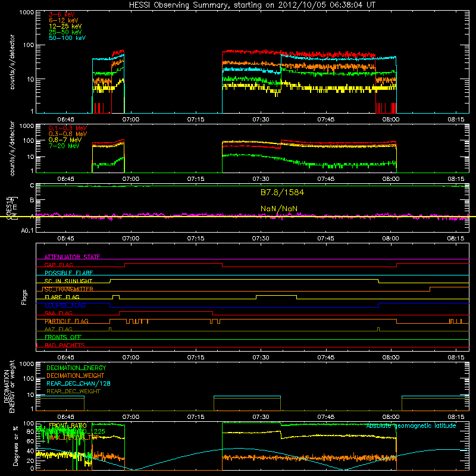
Task: Click the 07:45 tick under the Flags panel
Action: pos(325,358)
